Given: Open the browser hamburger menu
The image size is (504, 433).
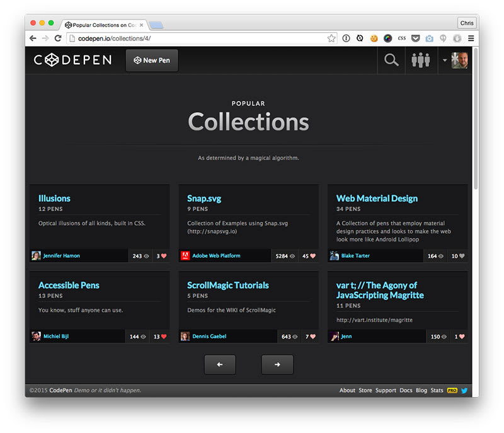Looking at the screenshot, I should click(472, 38).
